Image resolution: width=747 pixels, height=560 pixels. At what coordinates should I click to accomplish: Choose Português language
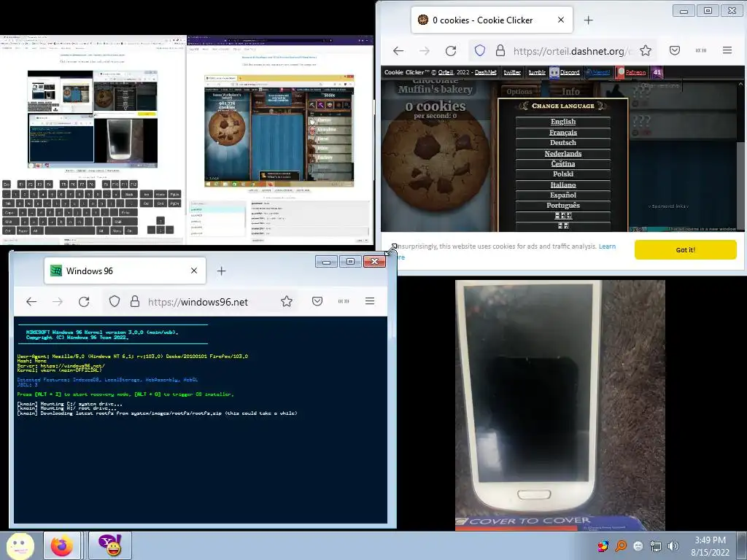point(562,206)
